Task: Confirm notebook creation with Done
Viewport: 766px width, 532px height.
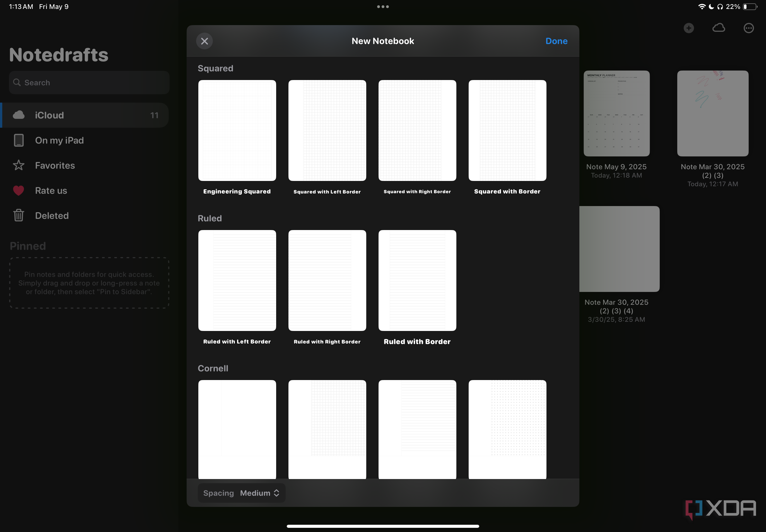Action: click(556, 41)
